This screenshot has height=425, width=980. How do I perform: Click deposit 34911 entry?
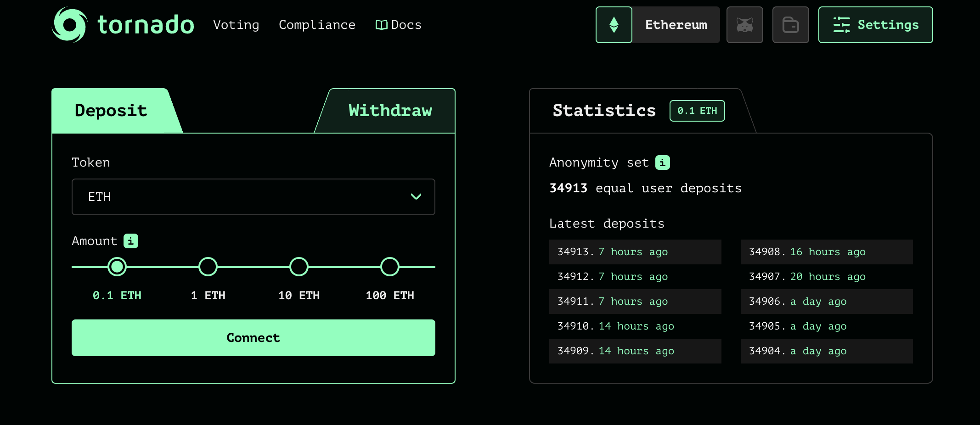635,302
